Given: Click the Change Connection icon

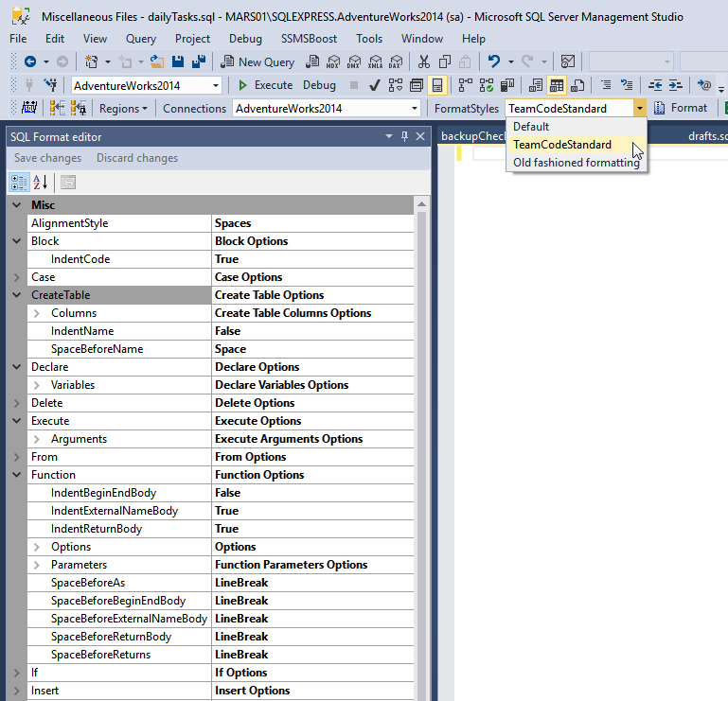Looking at the screenshot, I should [x=50, y=85].
